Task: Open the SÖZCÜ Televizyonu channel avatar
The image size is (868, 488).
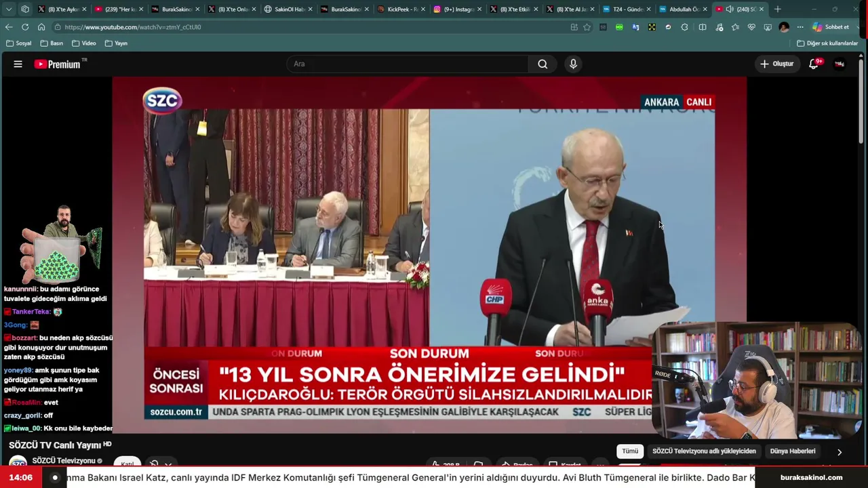Action: [x=18, y=462]
